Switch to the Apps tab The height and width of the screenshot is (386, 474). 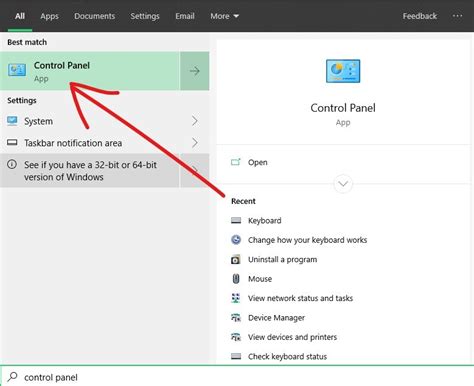tap(49, 16)
